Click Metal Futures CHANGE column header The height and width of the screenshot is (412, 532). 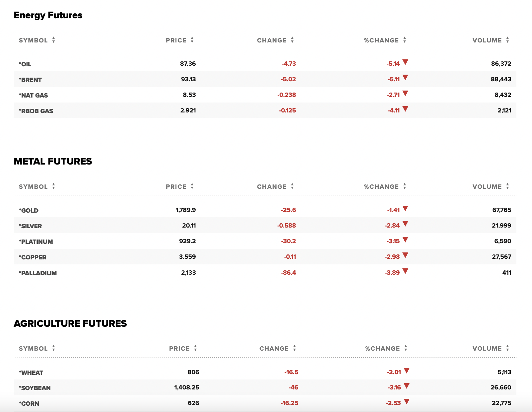[x=272, y=186]
